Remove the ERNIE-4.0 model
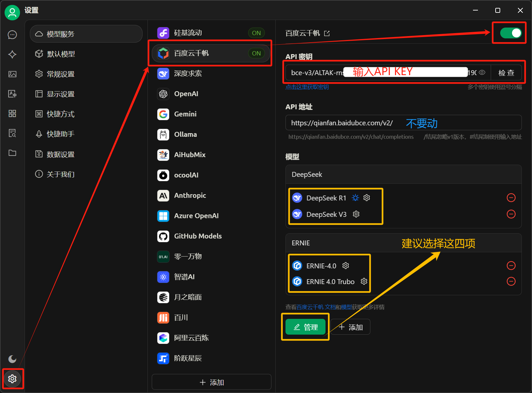 [x=511, y=265]
